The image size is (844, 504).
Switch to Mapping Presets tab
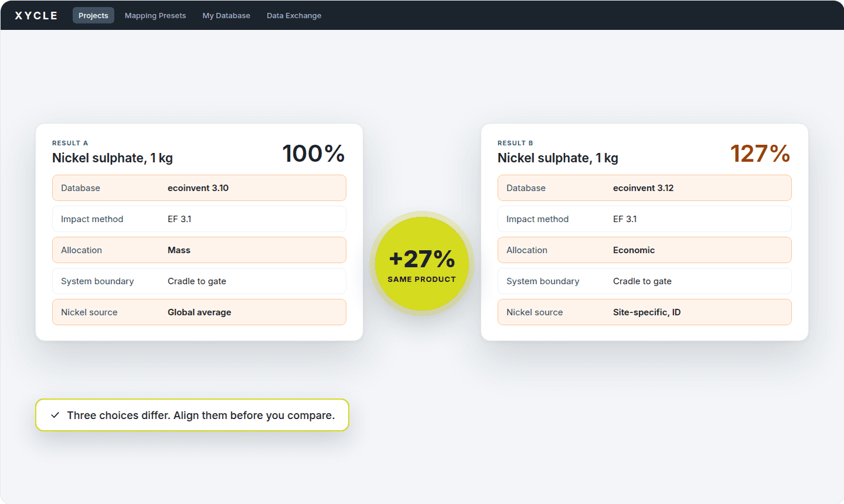coord(155,16)
